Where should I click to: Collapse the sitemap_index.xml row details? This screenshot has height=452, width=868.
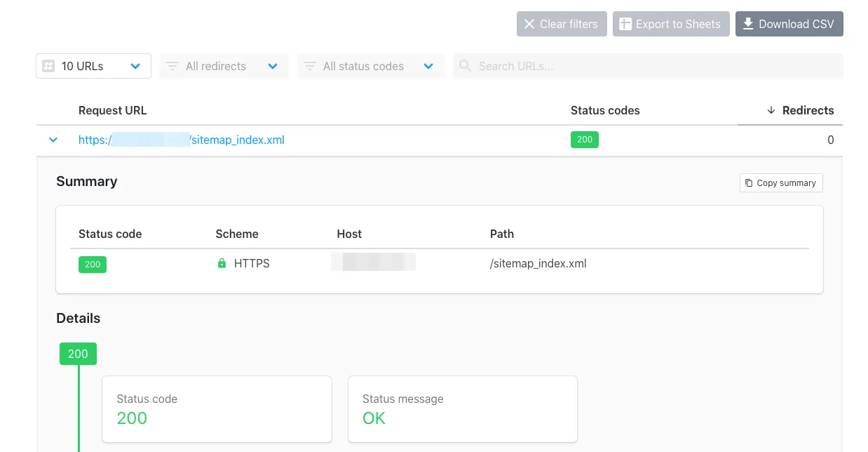pyautogui.click(x=53, y=140)
